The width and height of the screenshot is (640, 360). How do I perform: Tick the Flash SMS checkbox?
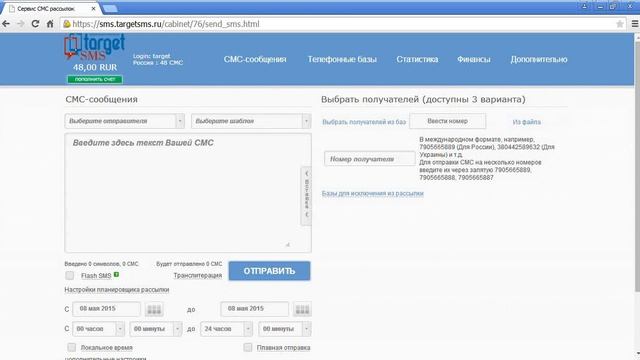click(70, 276)
